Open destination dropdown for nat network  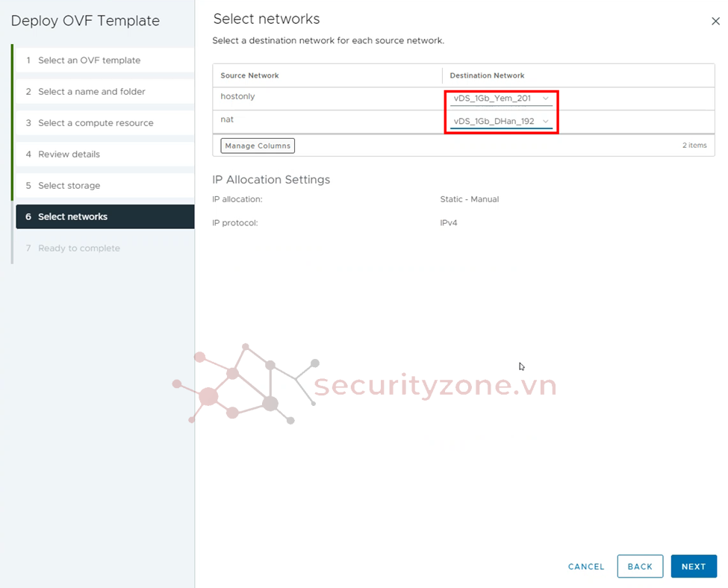click(x=501, y=121)
